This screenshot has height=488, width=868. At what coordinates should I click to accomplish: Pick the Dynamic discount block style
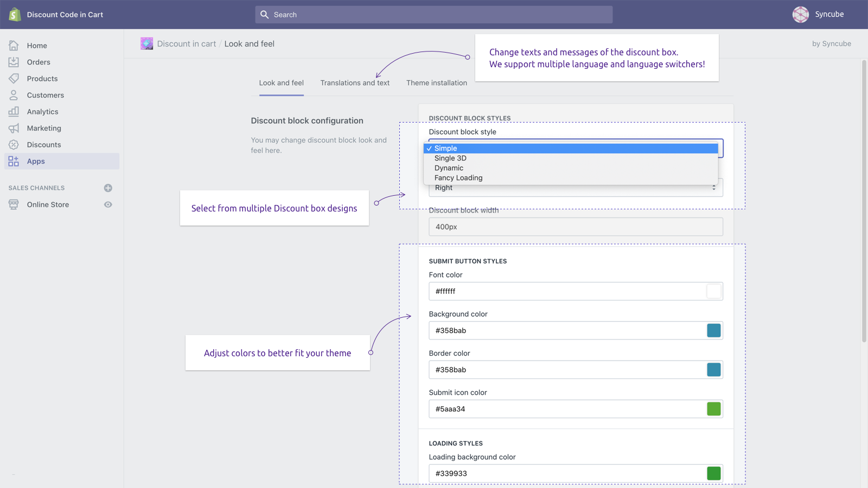click(449, 168)
